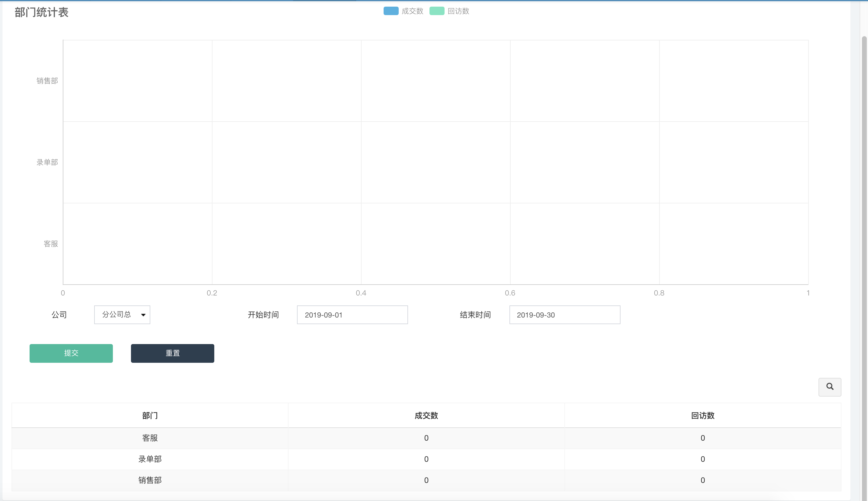Select the 录单部 table row cell
Image resolution: width=868 pixels, height=501 pixels.
(x=150, y=459)
